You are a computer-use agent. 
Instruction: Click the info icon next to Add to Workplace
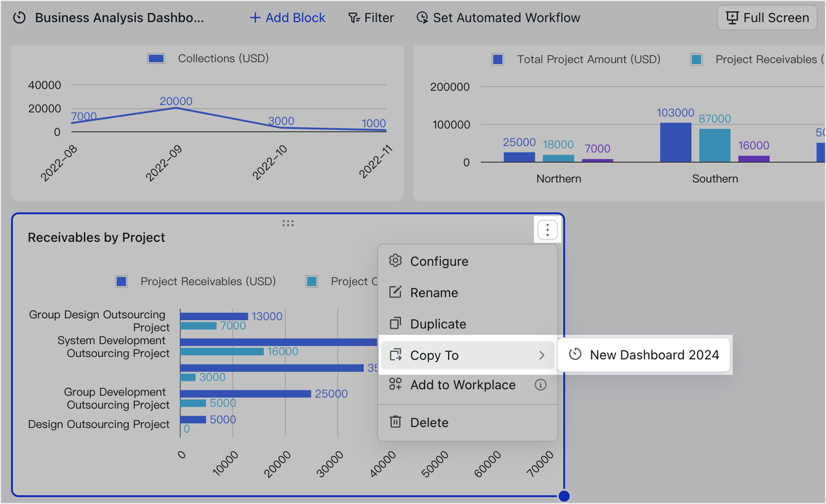541,385
